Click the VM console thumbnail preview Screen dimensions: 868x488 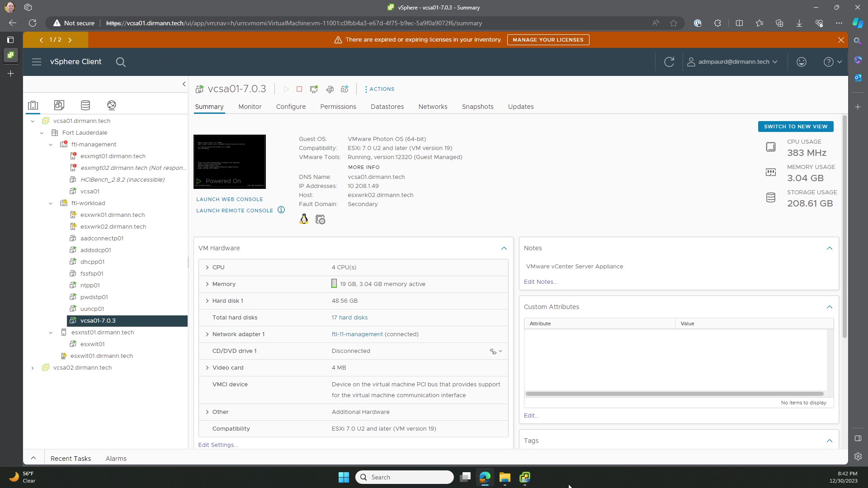pyautogui.click(x=230, y=162)
